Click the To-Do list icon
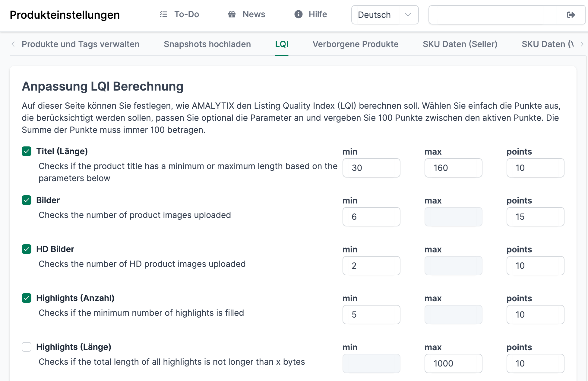This screenshot has height=381, width=588. [163, 14]
